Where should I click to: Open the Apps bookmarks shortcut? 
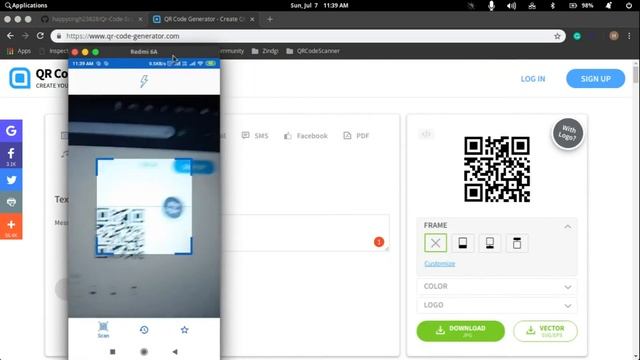pos(19,51)
